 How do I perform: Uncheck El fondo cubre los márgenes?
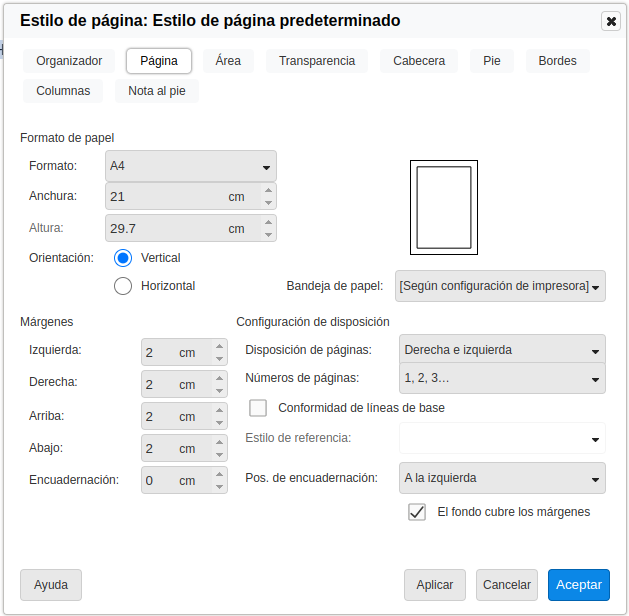417,512
